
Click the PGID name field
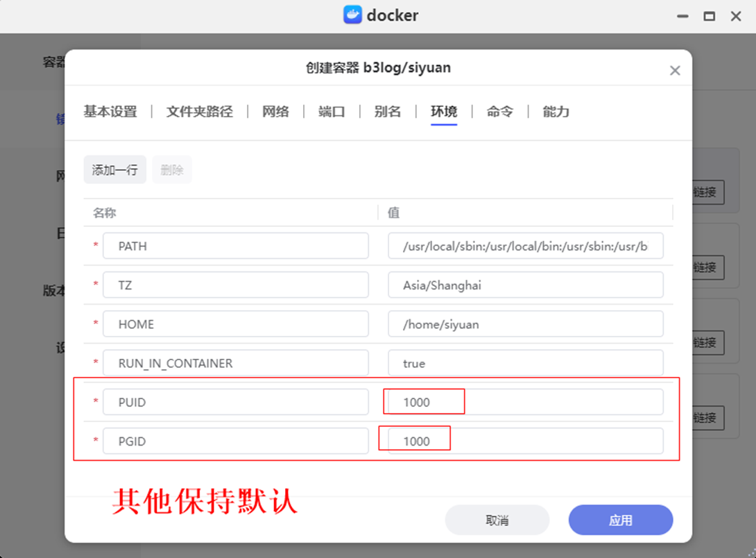[236, 441]
